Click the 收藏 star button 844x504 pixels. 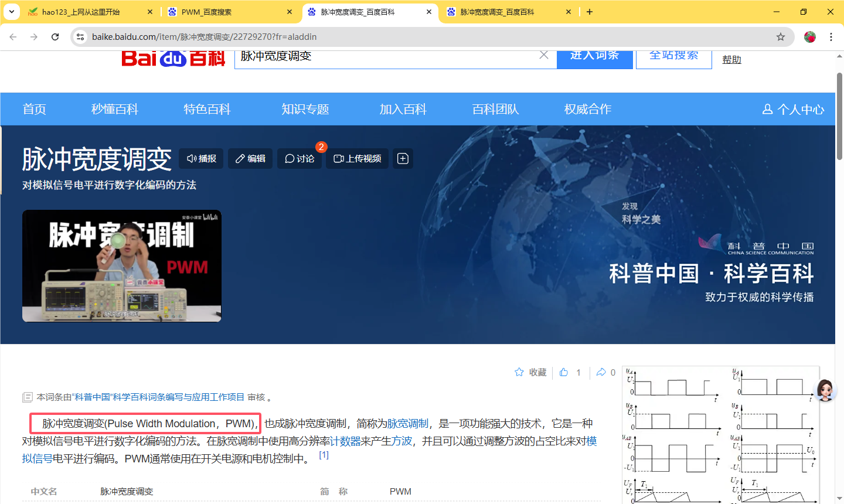coord(530,372)
